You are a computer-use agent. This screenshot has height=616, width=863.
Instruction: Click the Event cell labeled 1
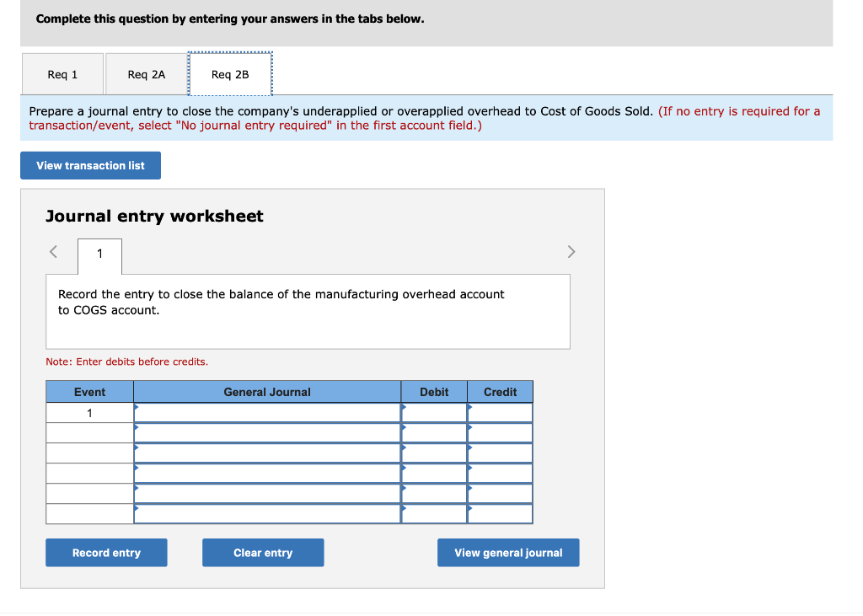coord(89,413)
